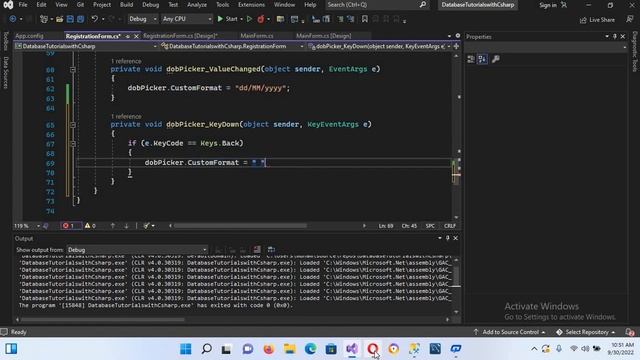This screenshot has width=640, height=360.
Task: Switch to the MainForm.cs tab
Action: (257, 36)
